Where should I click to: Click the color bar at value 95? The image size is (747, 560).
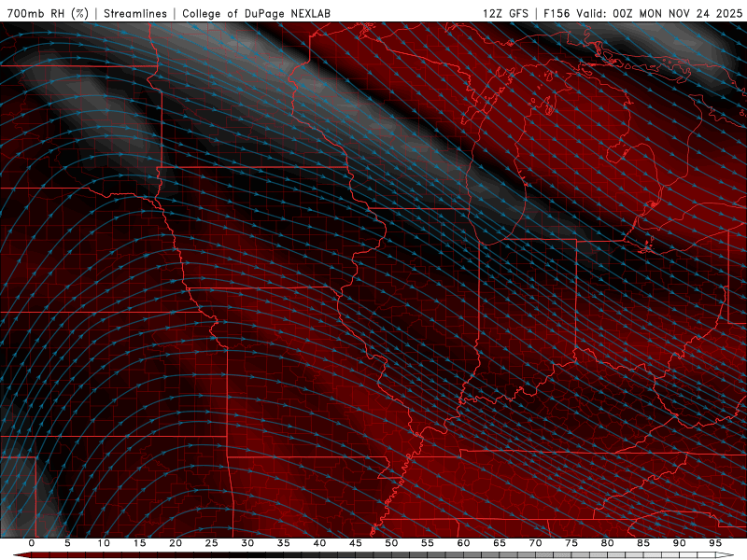point(714,555)
